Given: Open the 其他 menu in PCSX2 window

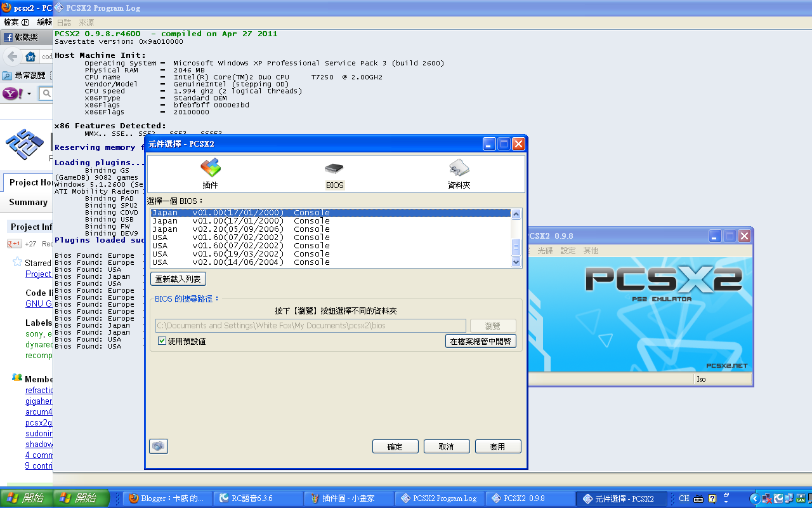Looking at the screenshot, I should coord(591,250).
